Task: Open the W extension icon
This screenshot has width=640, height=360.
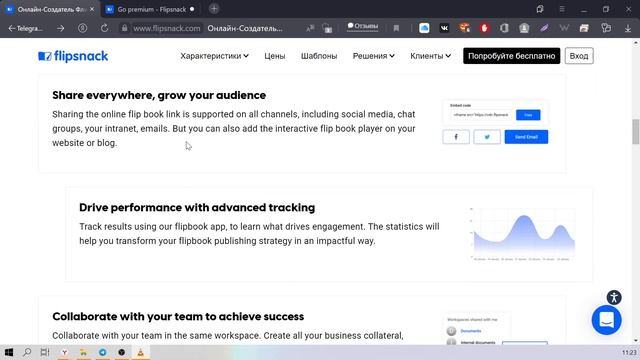Action: [564, 28]
